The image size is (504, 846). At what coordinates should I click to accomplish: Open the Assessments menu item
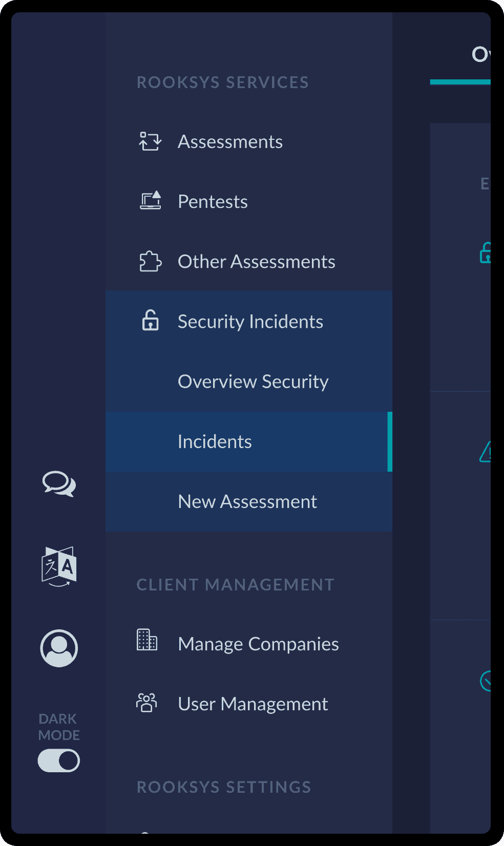click(x=230, y=142)
